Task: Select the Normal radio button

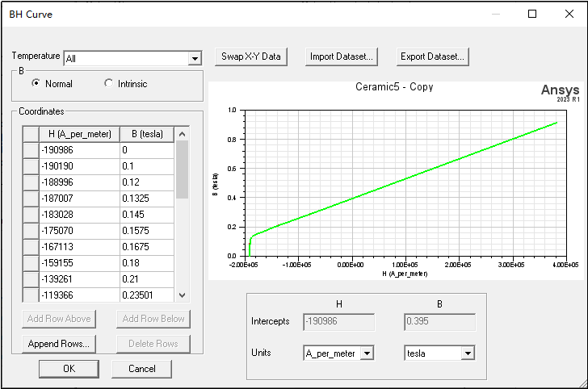Action: (36, 84)
